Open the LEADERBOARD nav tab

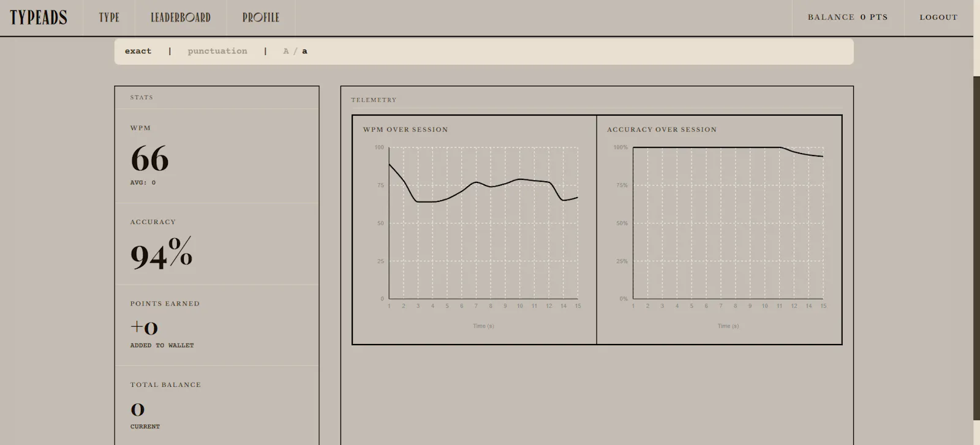click(x=181, y=17)
